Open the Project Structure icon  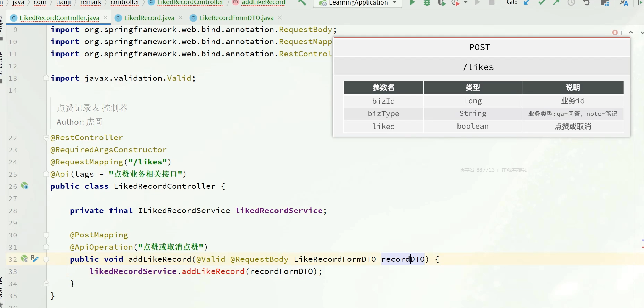pyautogui.click(x=605, y=3)
